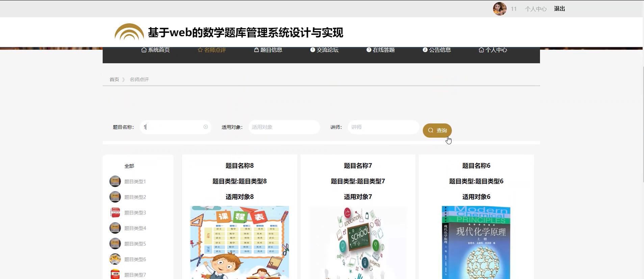Focus the 题目名称 input field

(176, 127)
